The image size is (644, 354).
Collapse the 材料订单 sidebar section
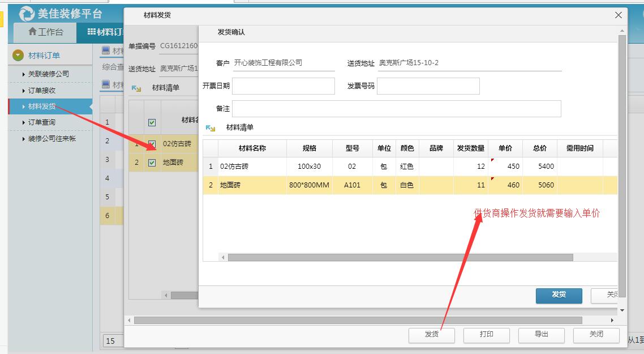click(18, 55)
